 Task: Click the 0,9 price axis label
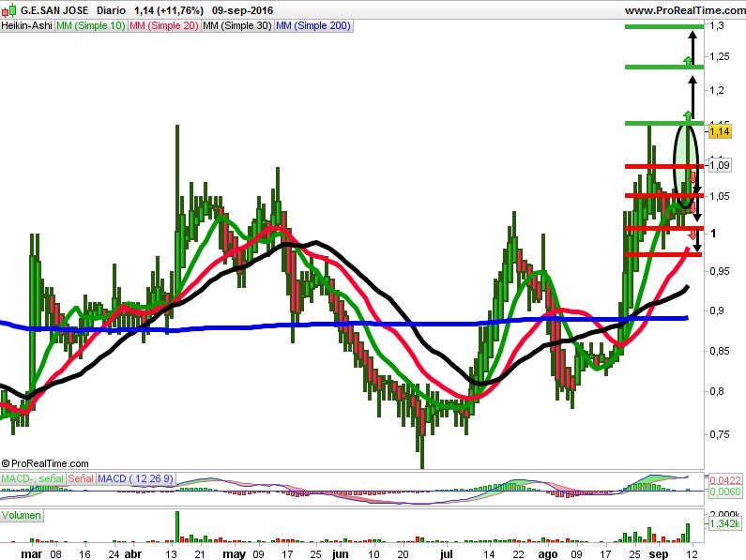pyautogui.click(x=717, y=310)
